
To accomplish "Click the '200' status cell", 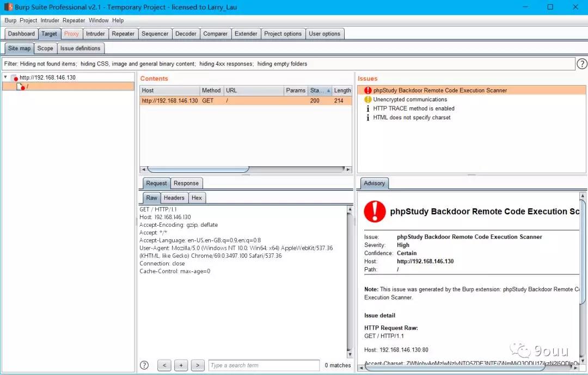I will click(315, 101).
